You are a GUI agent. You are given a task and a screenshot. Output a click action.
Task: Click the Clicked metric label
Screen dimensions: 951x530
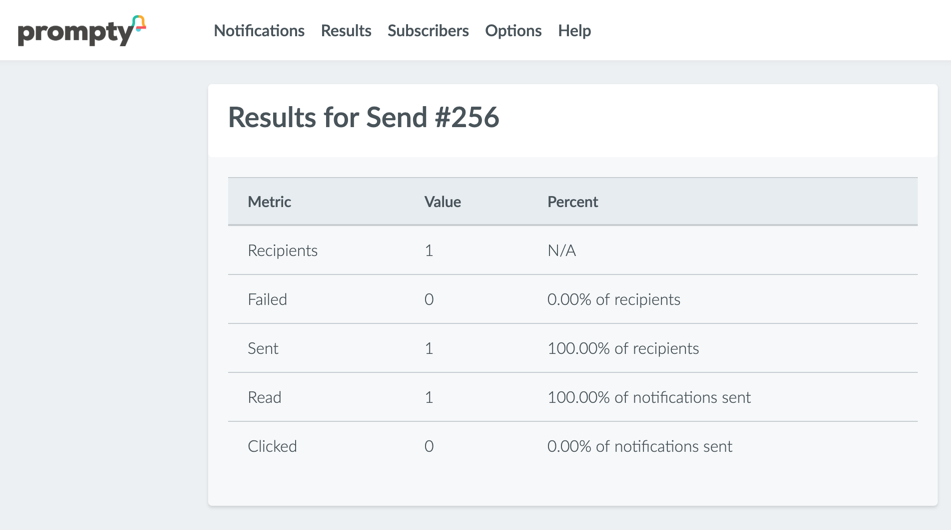point(272,447)
